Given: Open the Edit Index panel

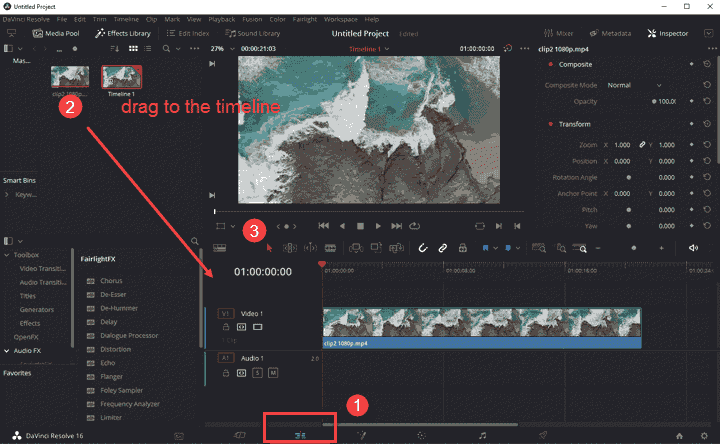Looking at the screenshot, I should (x=188, y=34).
